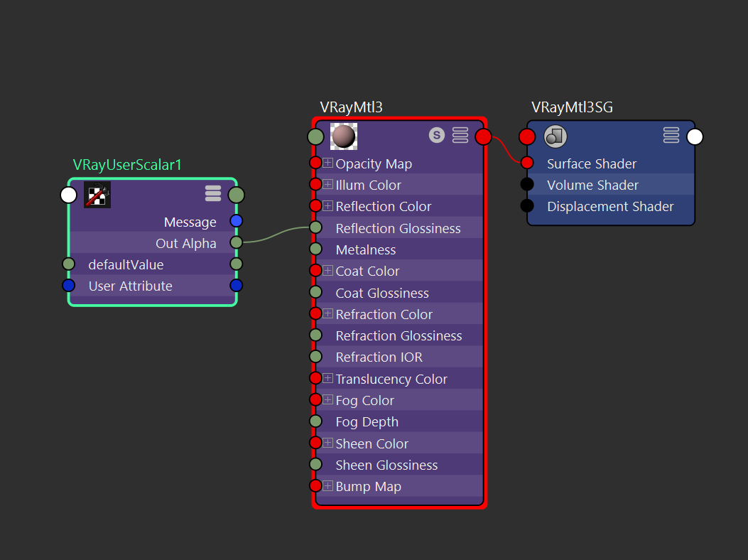The height and width of the screenshot is (560, 748).
Task: Click VRayMtl3 main output port
Action: [x=483, y=136]
